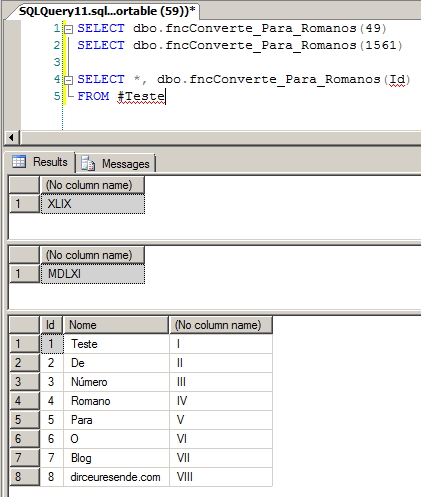Select the MDLXI result cell
Viewport: 421px width, 497px height.
93,274
